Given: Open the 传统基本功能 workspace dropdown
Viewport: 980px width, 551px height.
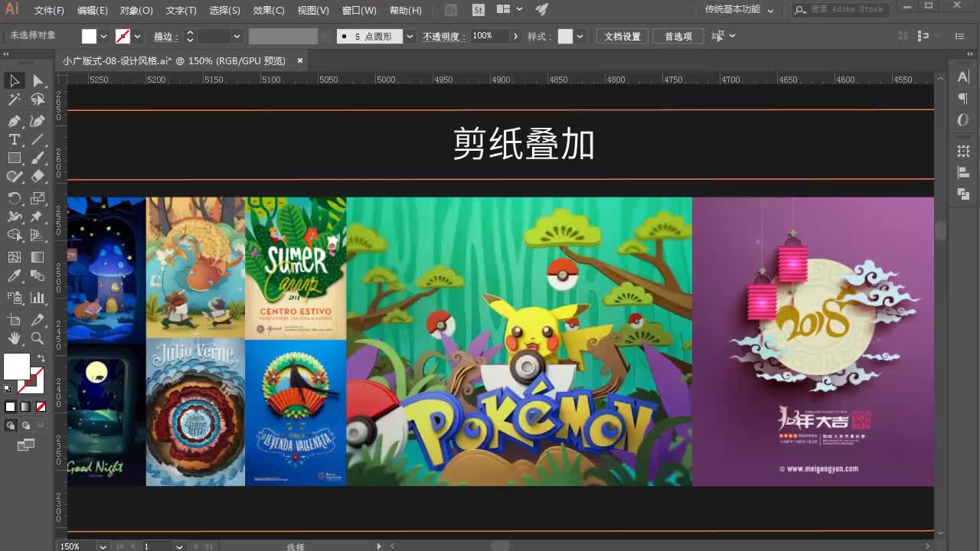Looking at the screenshot, I should [x=739, y=10].
